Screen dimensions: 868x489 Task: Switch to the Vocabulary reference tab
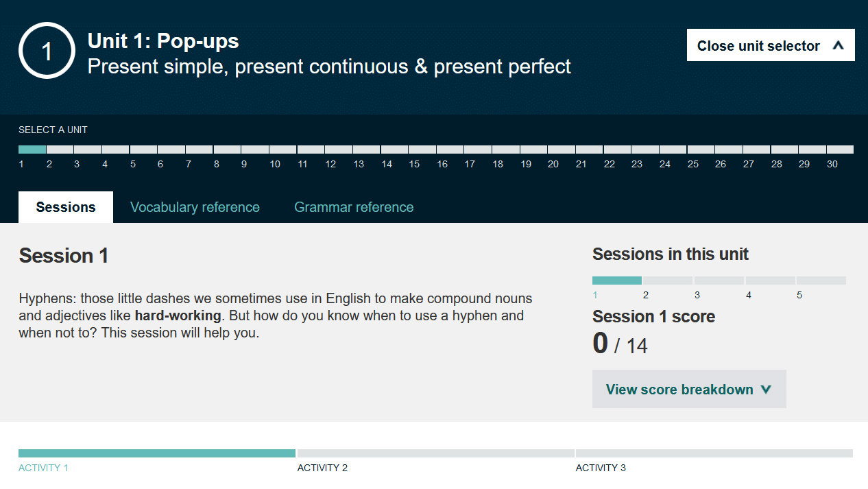click(x=195, y=206)
